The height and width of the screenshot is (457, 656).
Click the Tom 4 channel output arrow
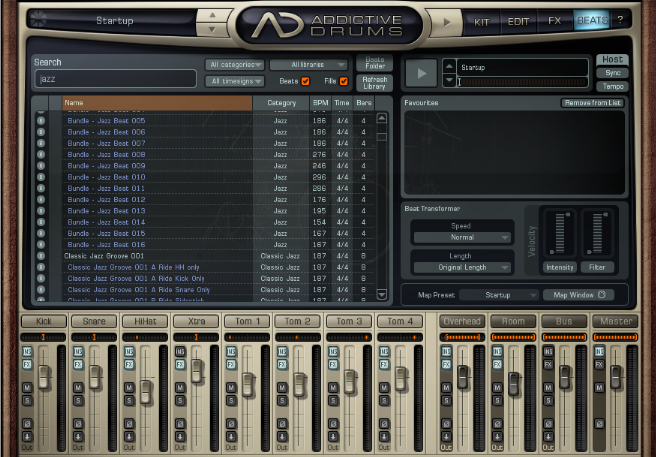pos(384,437)
